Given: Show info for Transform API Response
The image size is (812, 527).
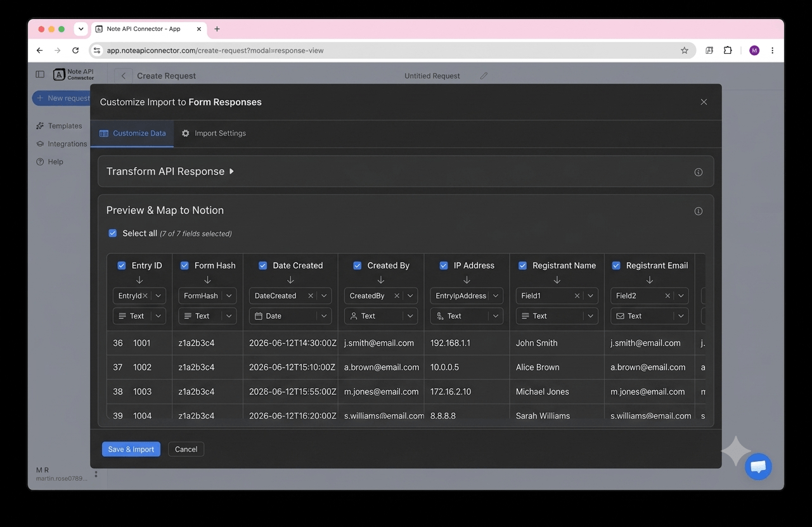Looking at the screenshot, I should click(699, 172).
